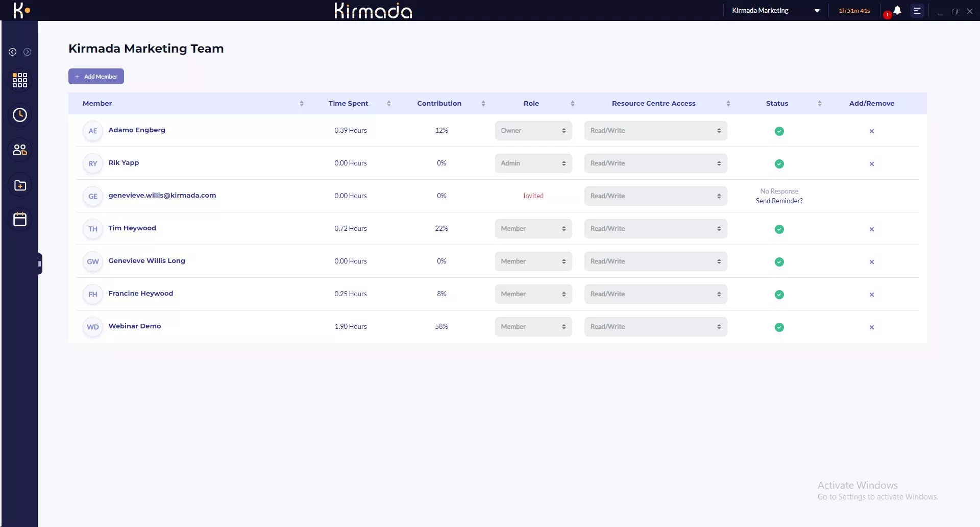Image resolution: width=980 pixels, height=527 pixels.
Task: Sort the table by Time Spent column
Action: (388, 104)
